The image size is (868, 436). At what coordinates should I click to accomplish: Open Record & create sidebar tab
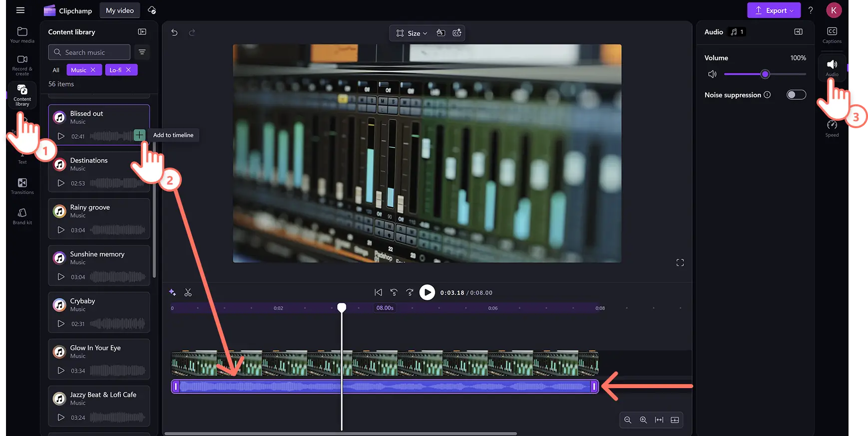coord(22,65)
